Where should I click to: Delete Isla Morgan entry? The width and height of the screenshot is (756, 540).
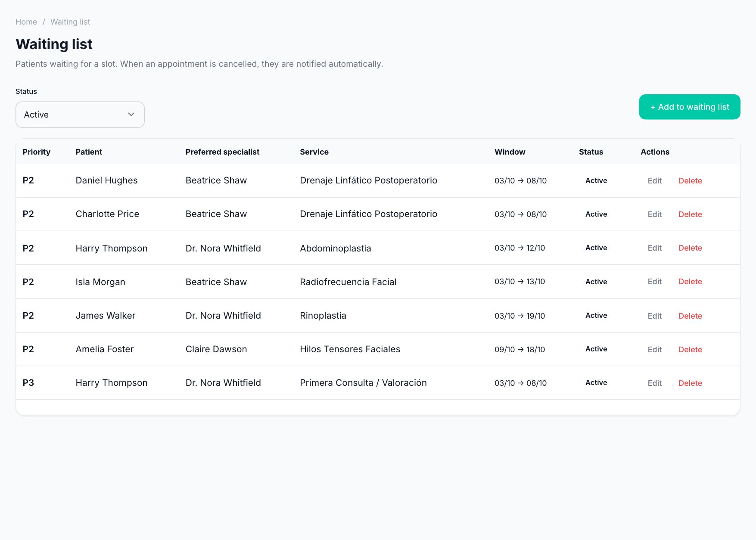[x=690, y=282]
